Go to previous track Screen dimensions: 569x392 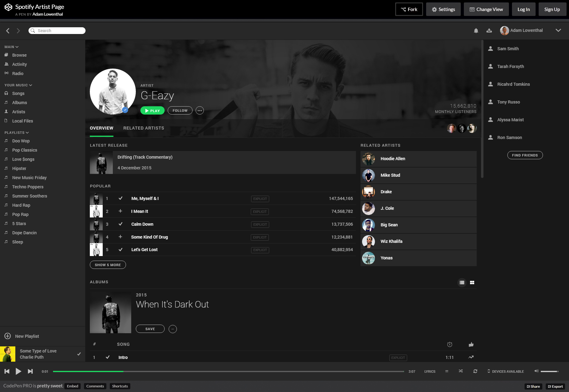pyautogui.click(x=7, y=371)
